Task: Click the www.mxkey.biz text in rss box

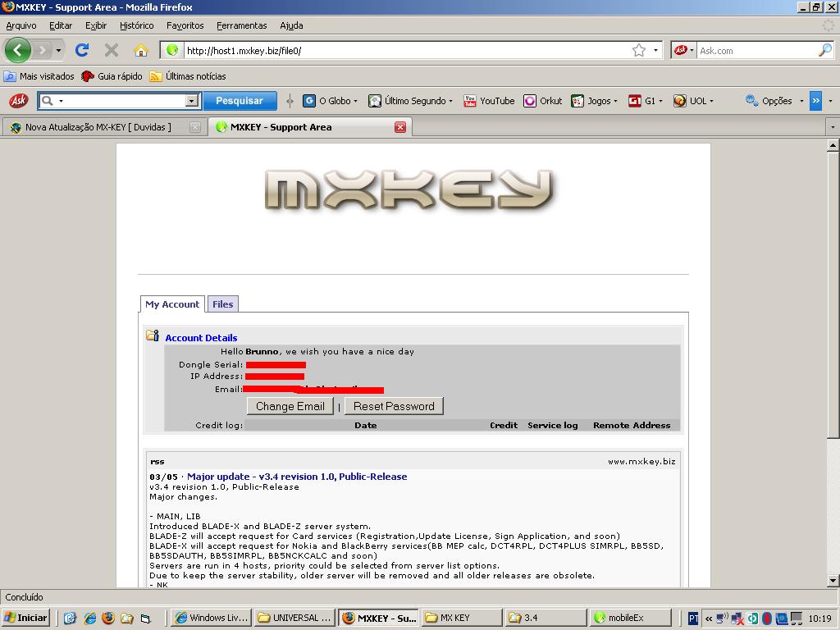Action: pos(641,461)
